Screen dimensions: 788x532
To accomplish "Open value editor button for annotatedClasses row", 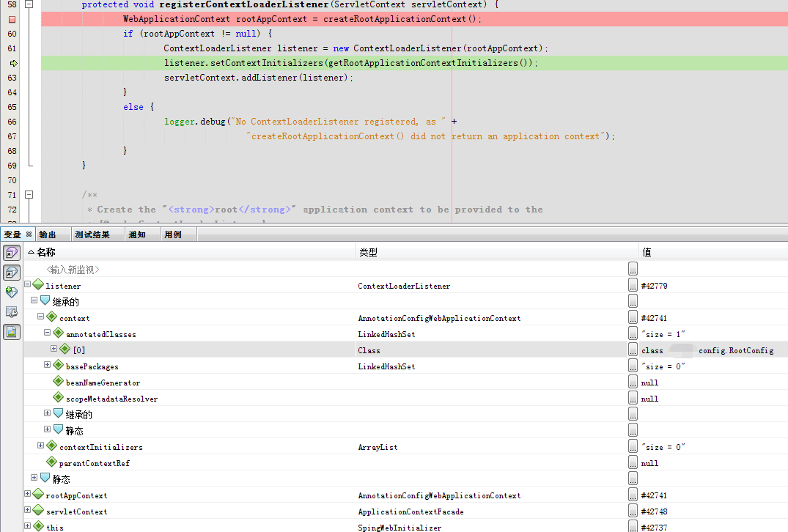I will point(633,333).
